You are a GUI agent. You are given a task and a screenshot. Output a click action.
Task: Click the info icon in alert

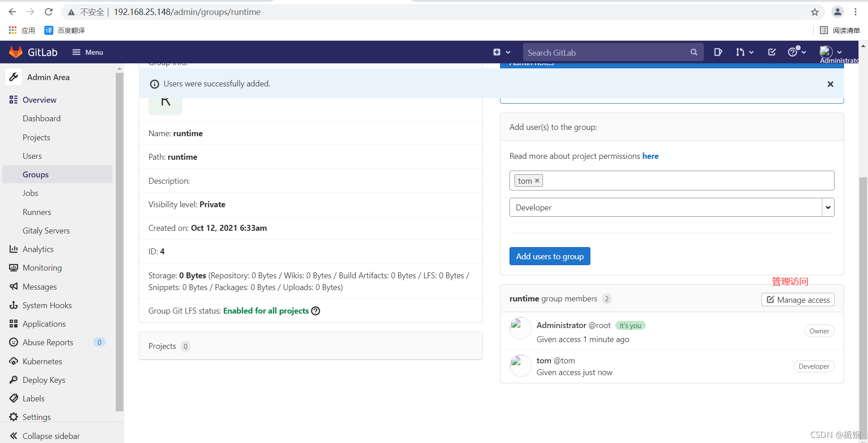154,84
